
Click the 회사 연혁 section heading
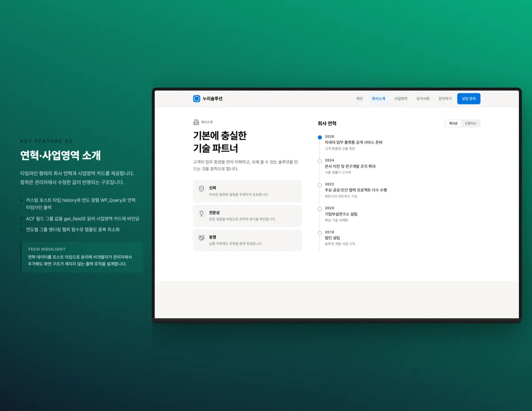[327, 123]
